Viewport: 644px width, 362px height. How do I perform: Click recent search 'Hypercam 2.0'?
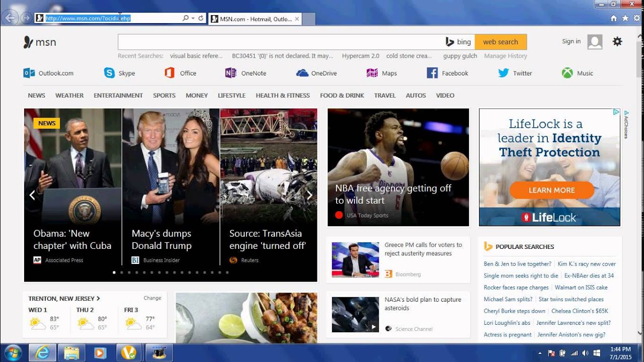point(361,56)
